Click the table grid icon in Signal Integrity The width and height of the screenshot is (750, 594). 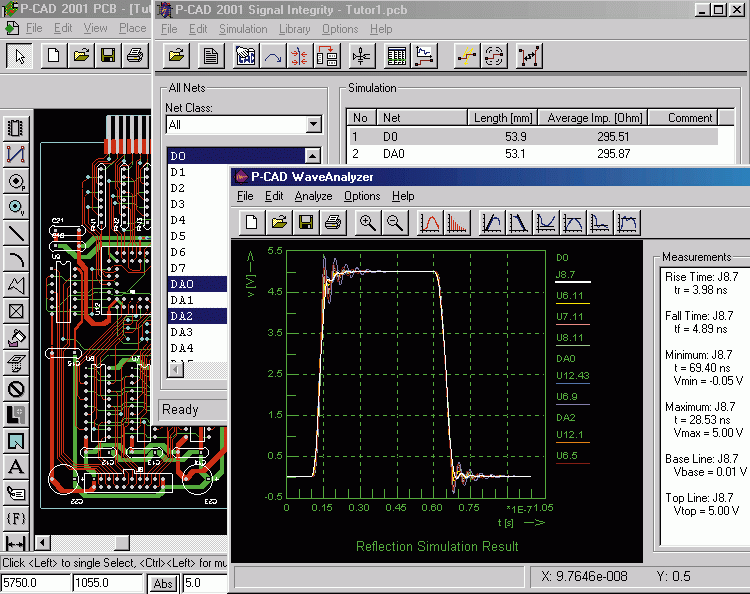pyautogui.click(x=397, y=56)
